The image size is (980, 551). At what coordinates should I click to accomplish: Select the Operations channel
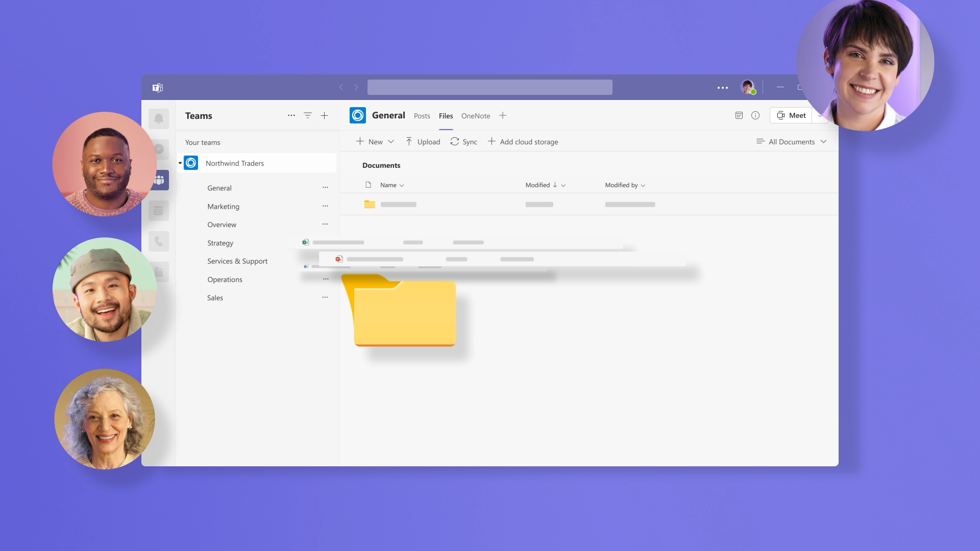225,280
